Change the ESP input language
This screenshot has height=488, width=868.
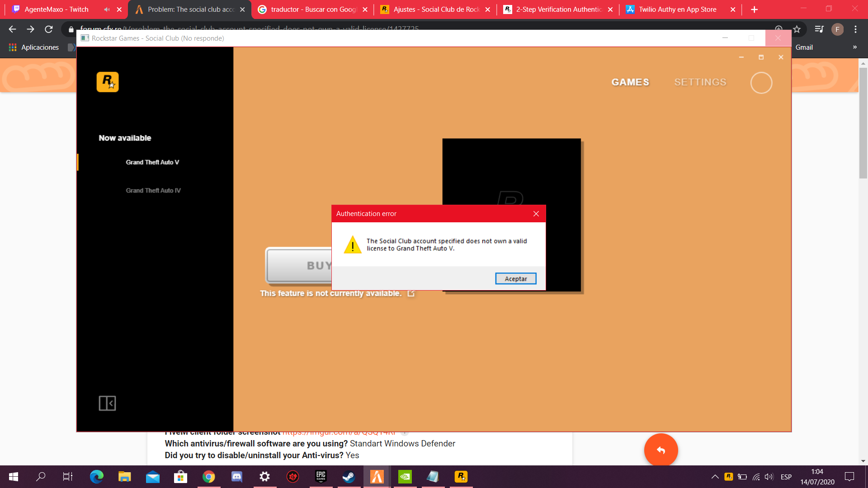tap(786, 477)
